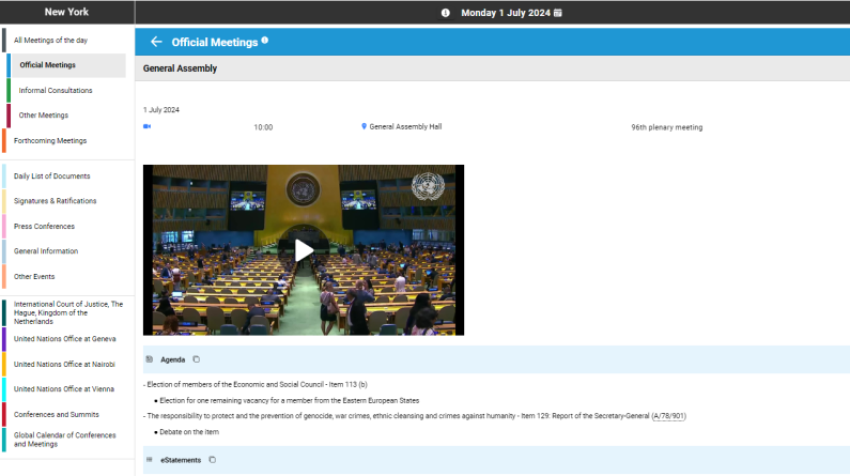Open Daily List of Documents
The height and width of the screenshot is (476, 850).
pos(52,176)
